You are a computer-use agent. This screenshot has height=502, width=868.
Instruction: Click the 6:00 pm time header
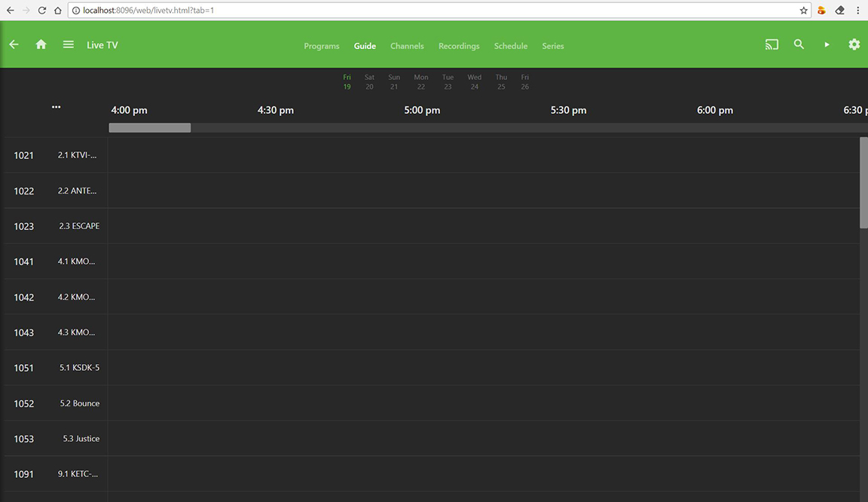coord(714,110)
